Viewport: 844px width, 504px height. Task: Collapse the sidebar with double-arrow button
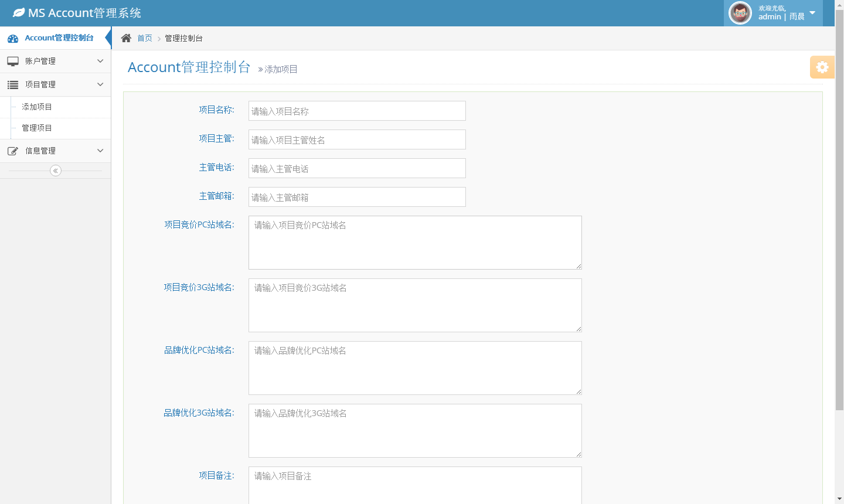[56, 171]
